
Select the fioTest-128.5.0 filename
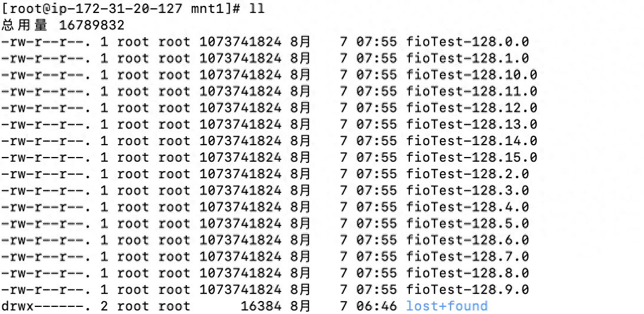click(467, 224)
